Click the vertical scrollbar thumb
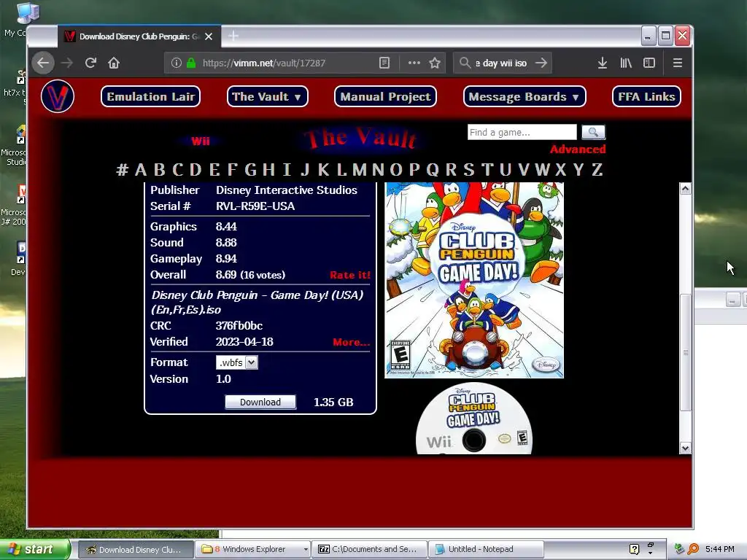The height and width of the screenshot is (560, 747). pos(685,352)
